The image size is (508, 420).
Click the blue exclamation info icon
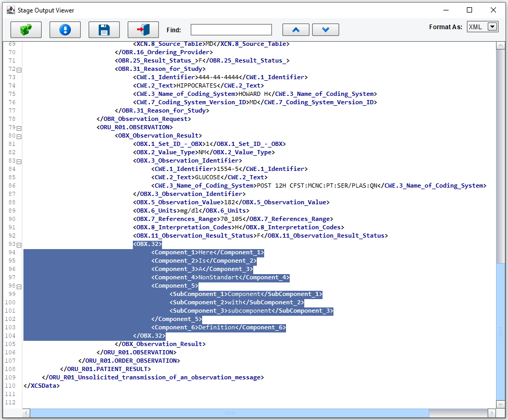(65, 30)
